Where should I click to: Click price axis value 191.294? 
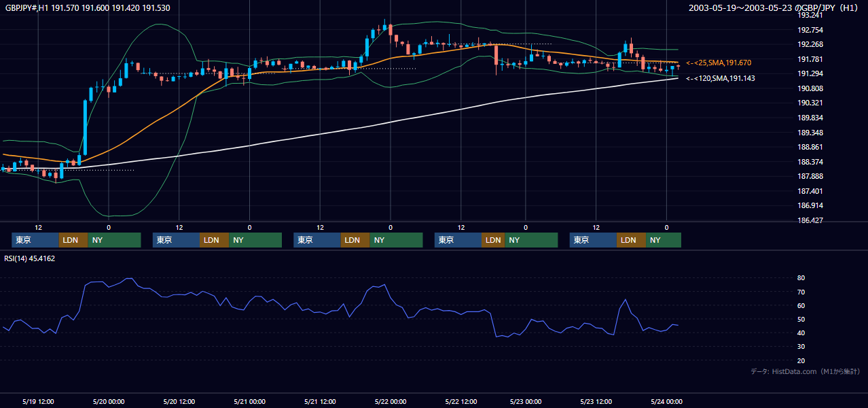(810, 73)
